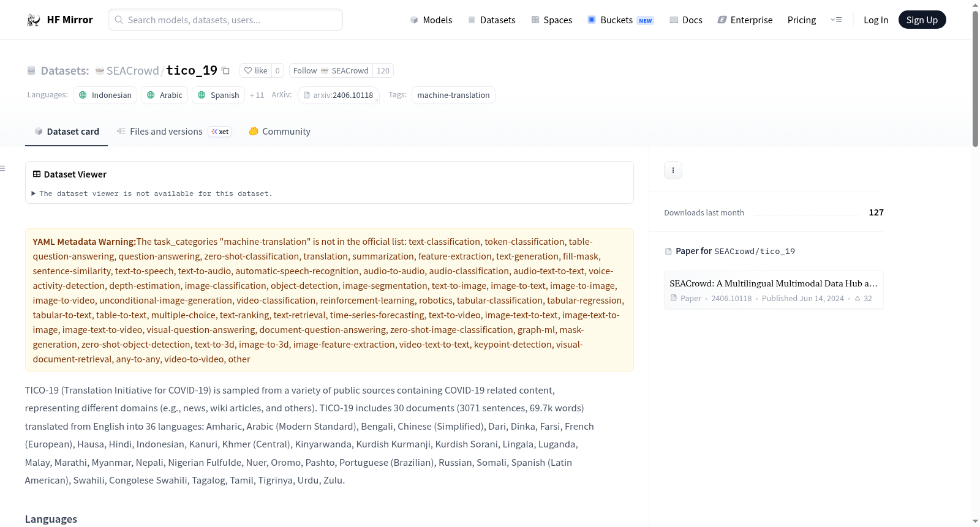The height and width of the screenshot is (527, 980).
Task: Select the Indonesian language tag
Action: pos(105,95)
